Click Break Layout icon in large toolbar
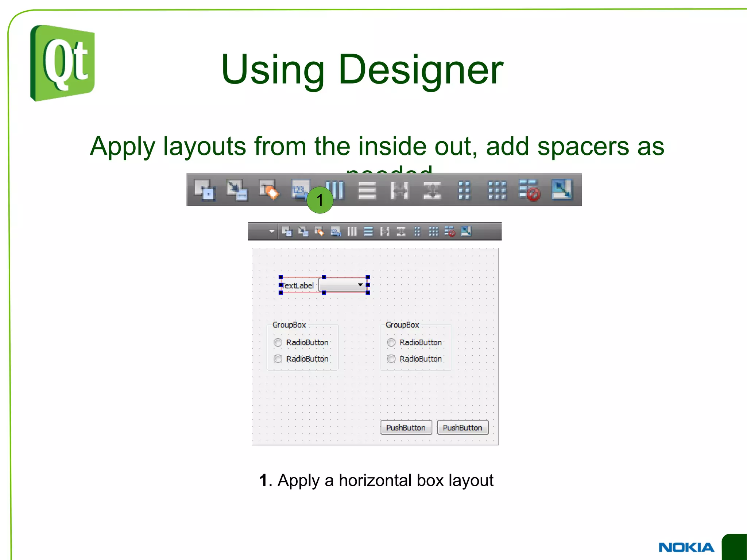747x560 pixels. [x=529, y=190]
